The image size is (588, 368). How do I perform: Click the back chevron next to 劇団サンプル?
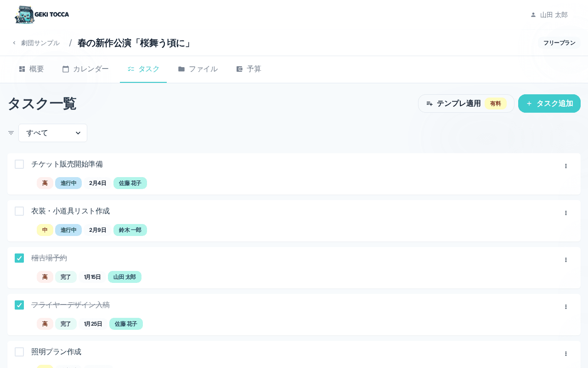(x=14, y=43)
